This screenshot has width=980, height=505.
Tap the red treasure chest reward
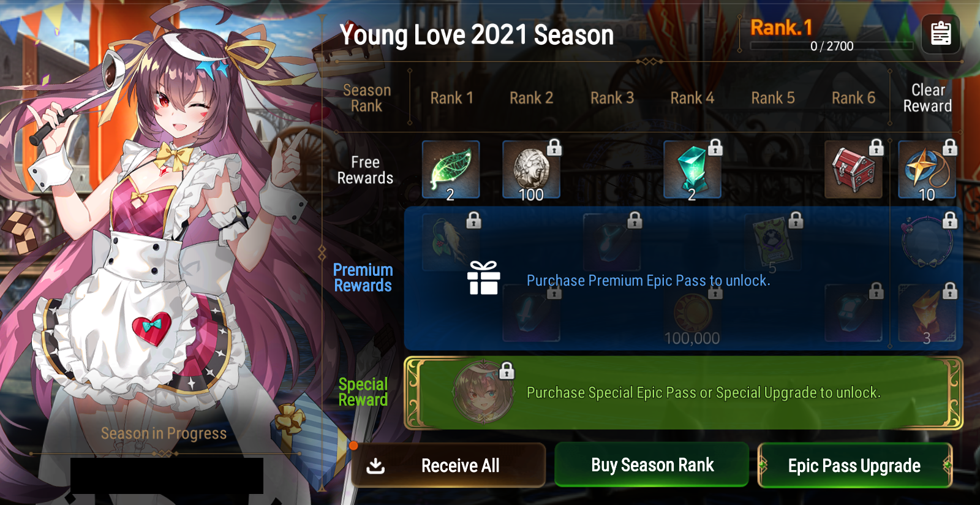[x=853, y=170]
